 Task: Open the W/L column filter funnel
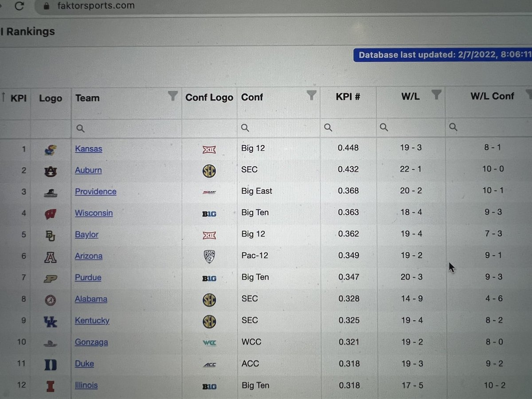436,94
